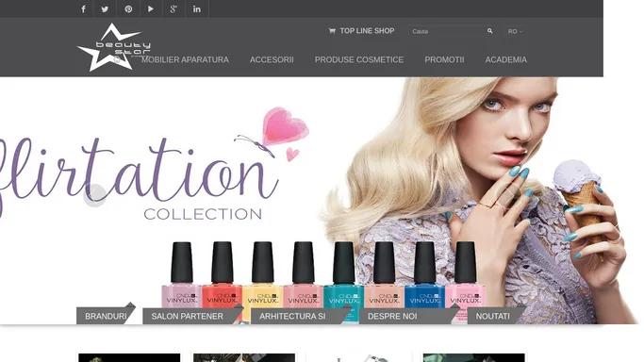Open the MOBILIER APARATURA menu

(185, 60)
